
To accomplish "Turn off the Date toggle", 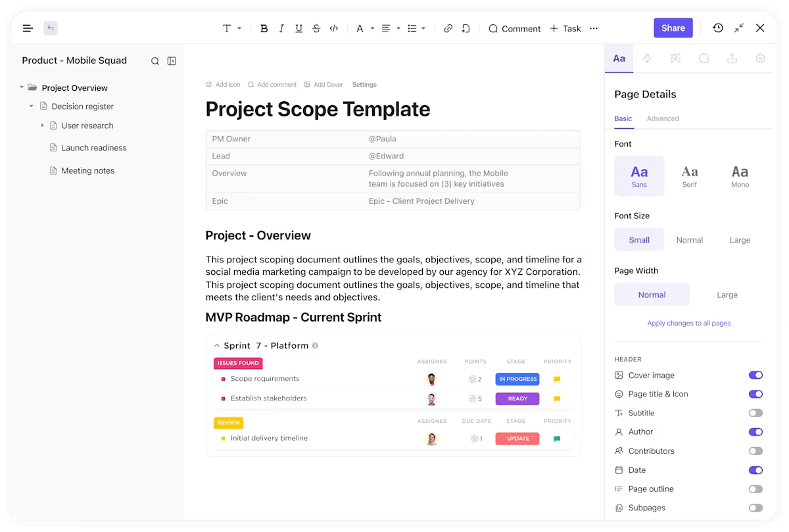I will tap(755, 470).
